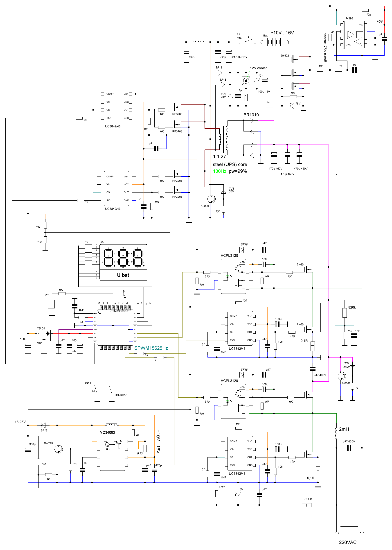The width and height of the screenshot is (392, 550).
Task: Click the battery symbol beside the Bat label
Action: coord(275,42)
